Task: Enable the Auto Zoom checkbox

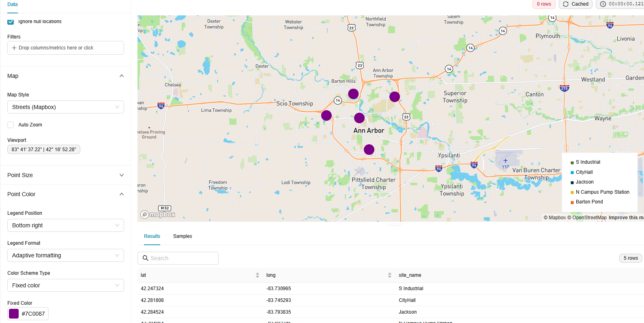Action: pos(11,125)
